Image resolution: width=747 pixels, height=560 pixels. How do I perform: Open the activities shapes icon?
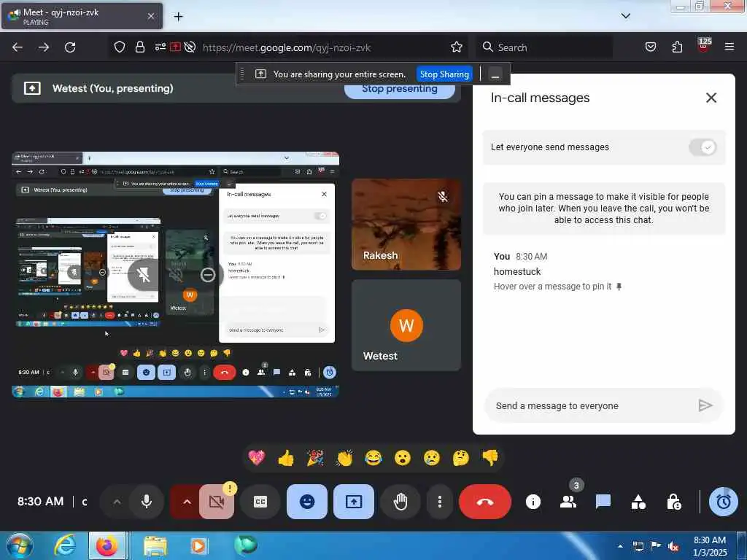point(638,502)
